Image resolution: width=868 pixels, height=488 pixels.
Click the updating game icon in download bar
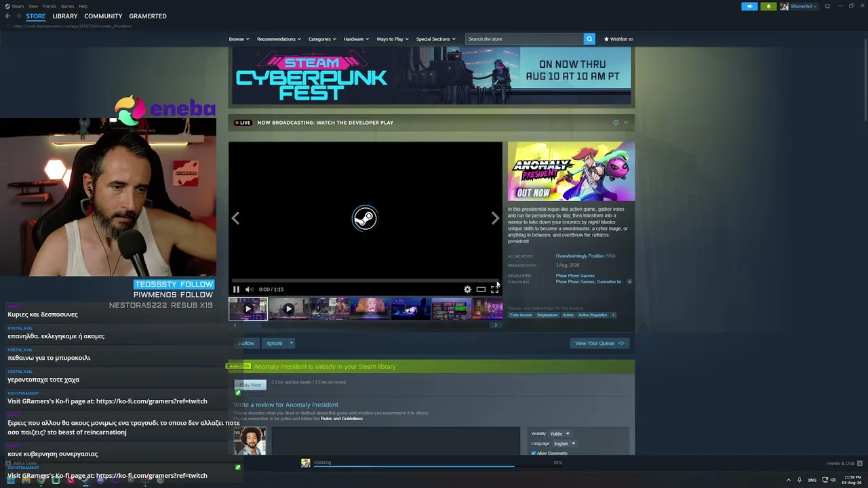306,463
